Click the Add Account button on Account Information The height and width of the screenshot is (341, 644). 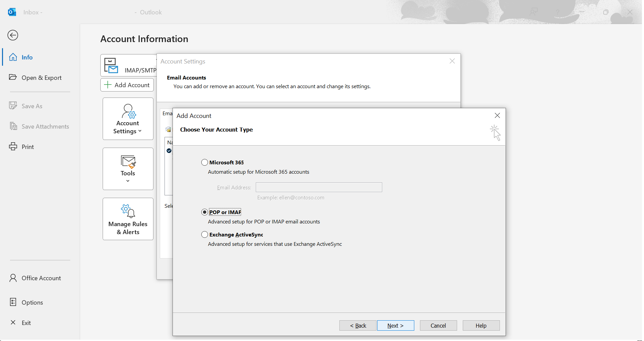[127, 85]
